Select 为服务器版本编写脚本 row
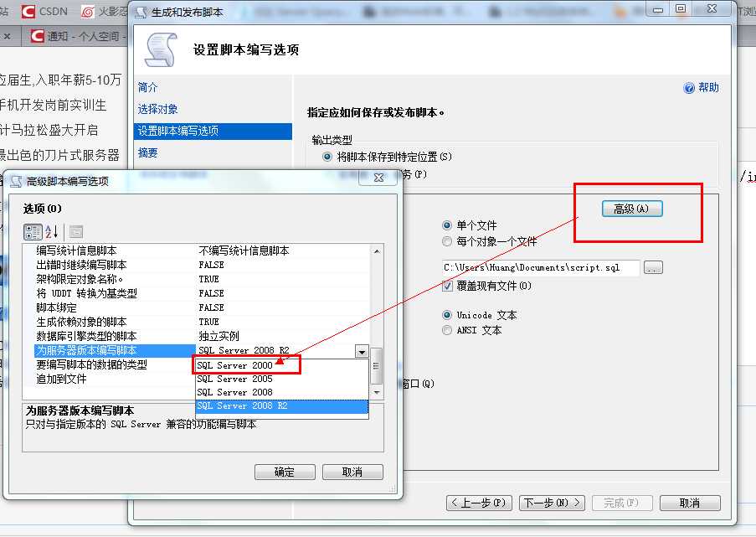Image resolution: width=756 pixels, height=537 pixels. point(115,350)
